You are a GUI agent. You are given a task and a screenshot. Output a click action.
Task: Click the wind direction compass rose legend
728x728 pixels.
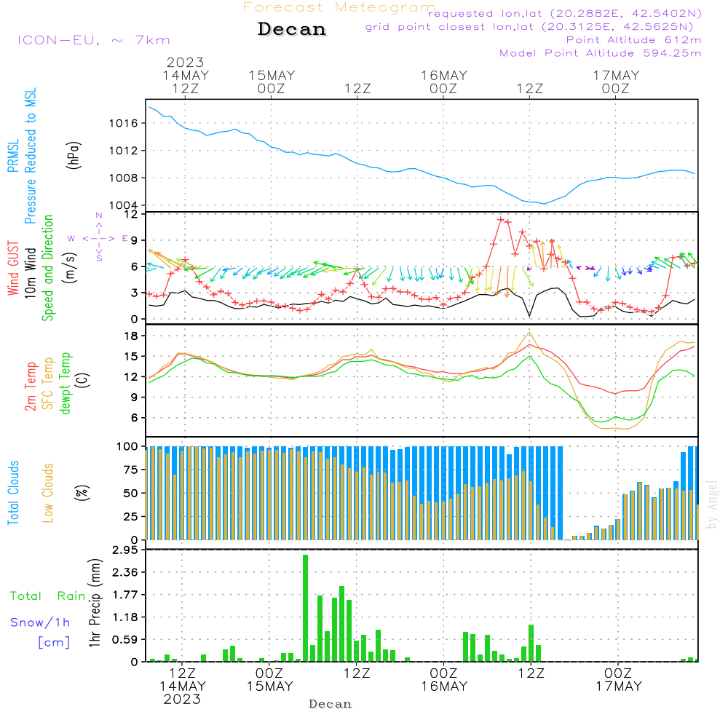(x=98, y=238)
